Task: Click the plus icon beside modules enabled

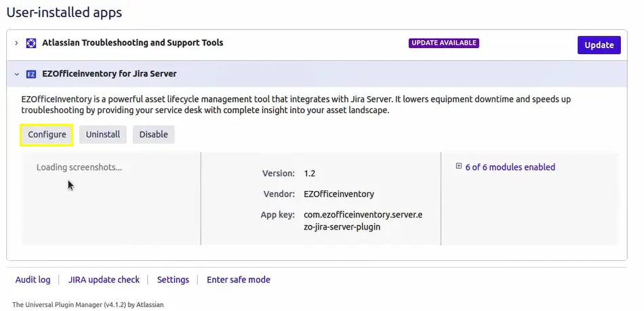Action: tap(459, 166)
